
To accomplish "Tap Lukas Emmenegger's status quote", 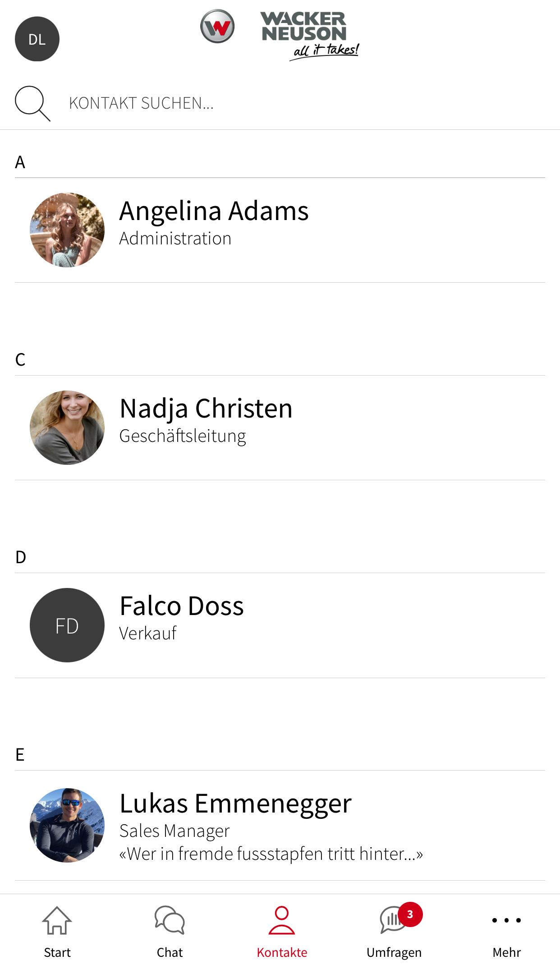I will pyautogui.click(x=271, y=854).
